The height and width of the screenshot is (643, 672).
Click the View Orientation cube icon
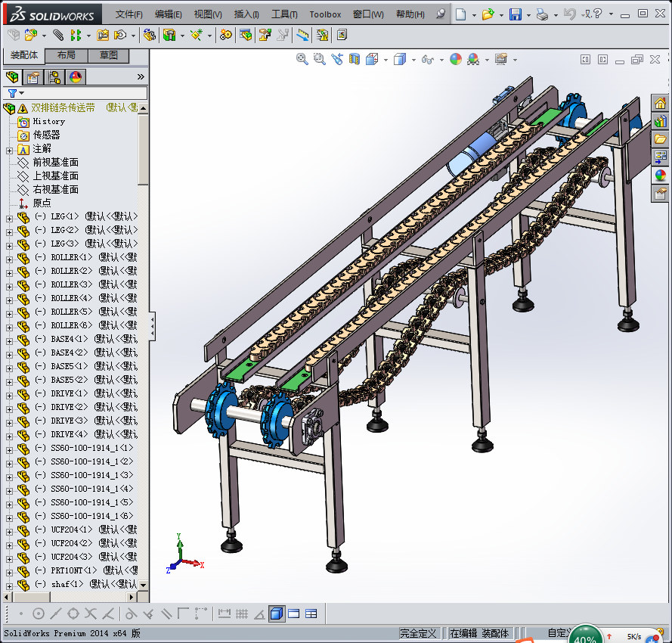pyautogui.click(x=372, y=59)
